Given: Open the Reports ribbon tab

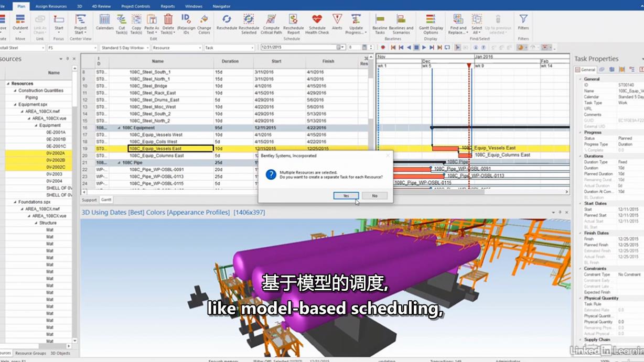Looking at the screenshot, I should pyautogui.click(x=168, y=6).
